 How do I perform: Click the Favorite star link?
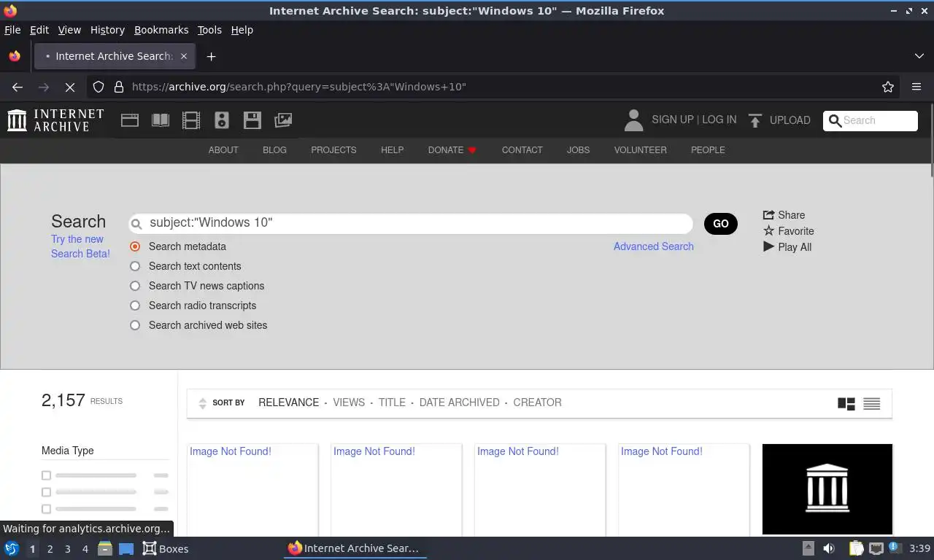click(788, 231)
